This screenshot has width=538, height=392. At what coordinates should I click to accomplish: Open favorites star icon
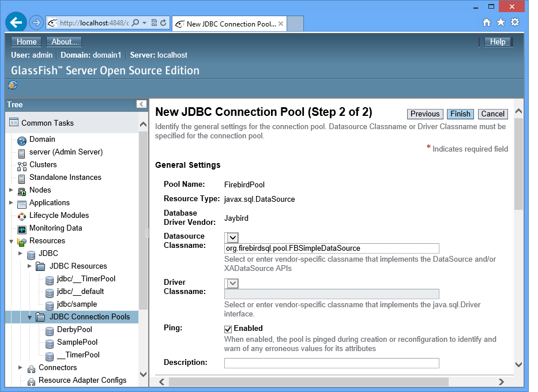click(501, 22)
